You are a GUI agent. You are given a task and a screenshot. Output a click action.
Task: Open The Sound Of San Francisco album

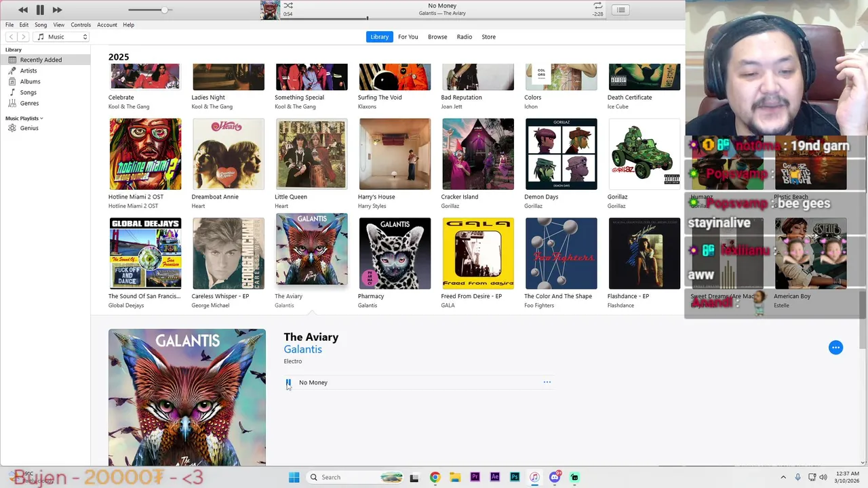pos(145,253)
